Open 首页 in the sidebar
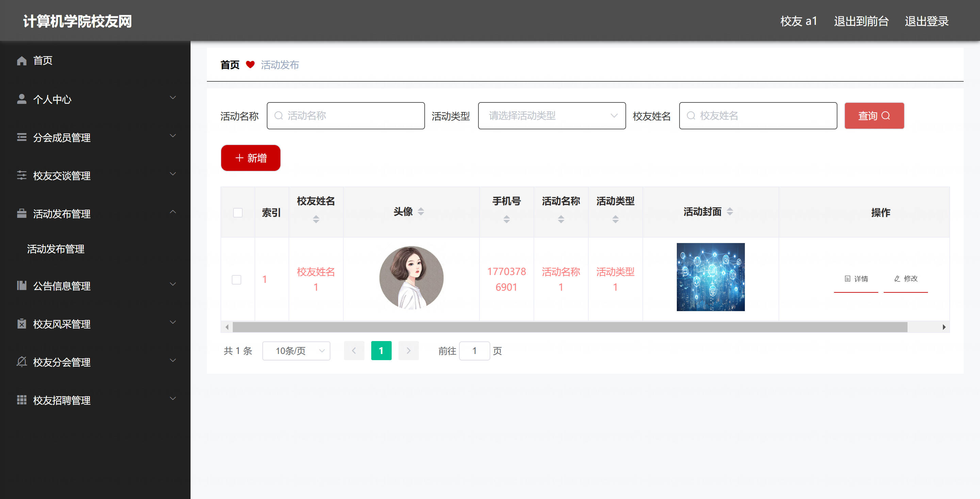This screenshot has width=980, height=499. pos(95,61)
